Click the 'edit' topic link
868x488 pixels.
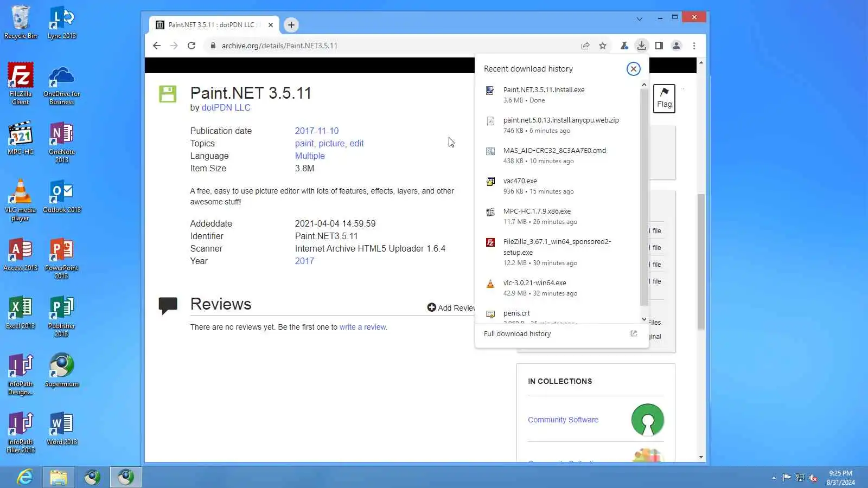coord(356,143)
